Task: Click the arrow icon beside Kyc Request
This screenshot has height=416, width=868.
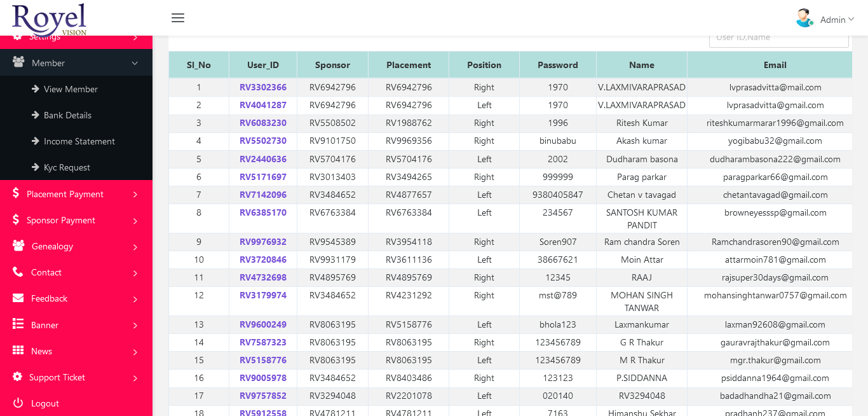Action: tap(36, 167)
